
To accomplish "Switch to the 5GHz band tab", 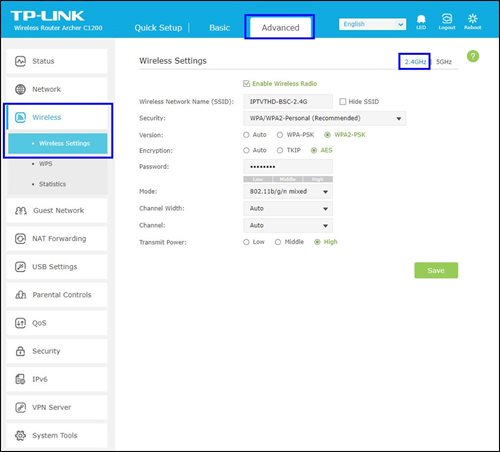I will click(x=444, y=62).
